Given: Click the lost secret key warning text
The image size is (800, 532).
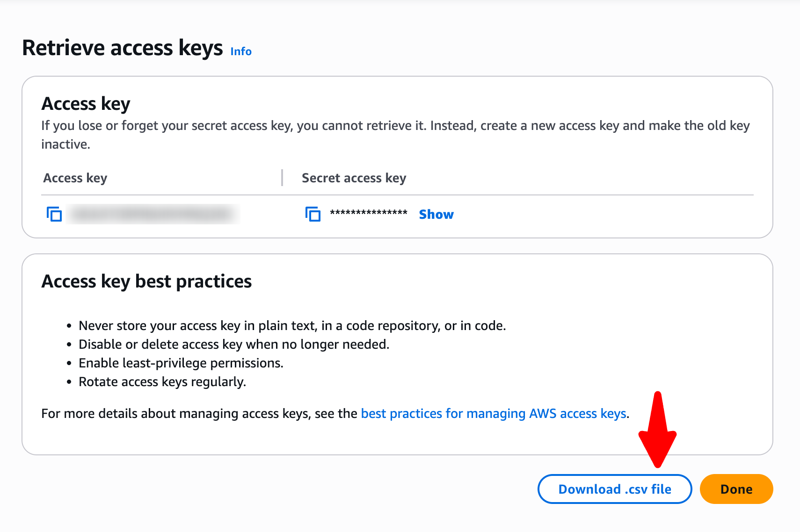Looking at the screenshot, I should 395,126.
